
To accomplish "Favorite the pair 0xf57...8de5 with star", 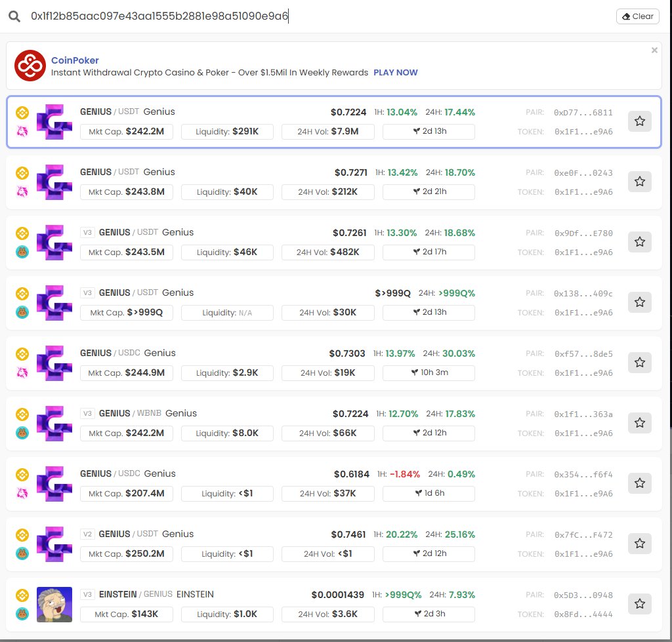I will pyautogui.click(x=639, y=363).
